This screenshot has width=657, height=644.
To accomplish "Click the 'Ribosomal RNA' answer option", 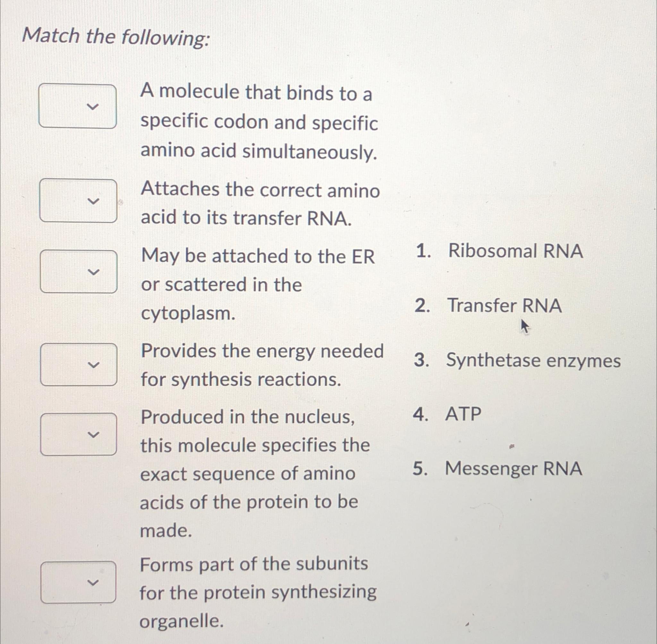I will (x=515, y=251).
